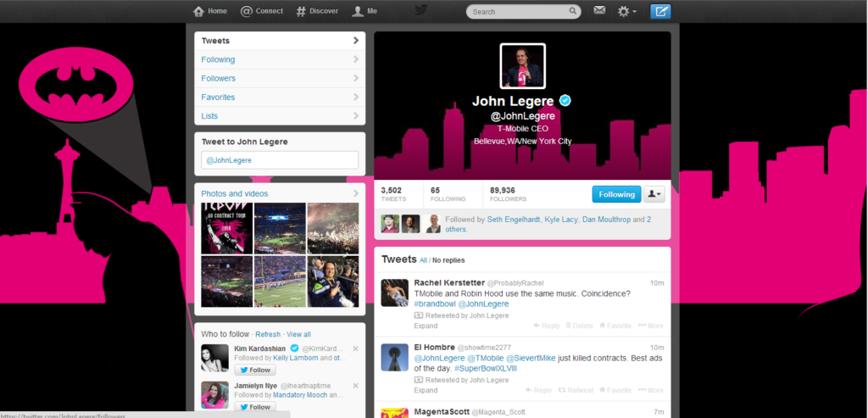Viewport: 868px width, 418px height.
Task: Toggle the blue Following button
Action: (x=617, y=194)
